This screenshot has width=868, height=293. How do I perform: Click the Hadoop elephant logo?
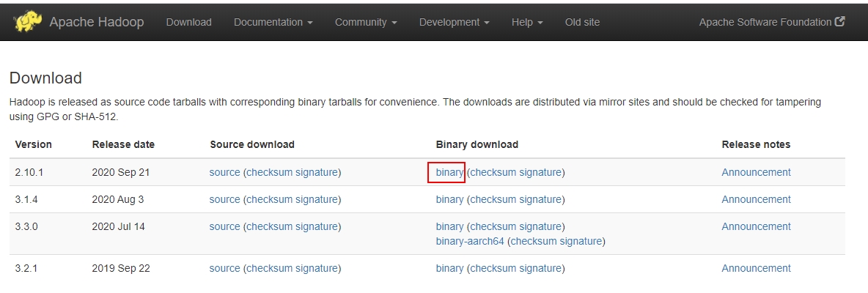pos(29,22)
